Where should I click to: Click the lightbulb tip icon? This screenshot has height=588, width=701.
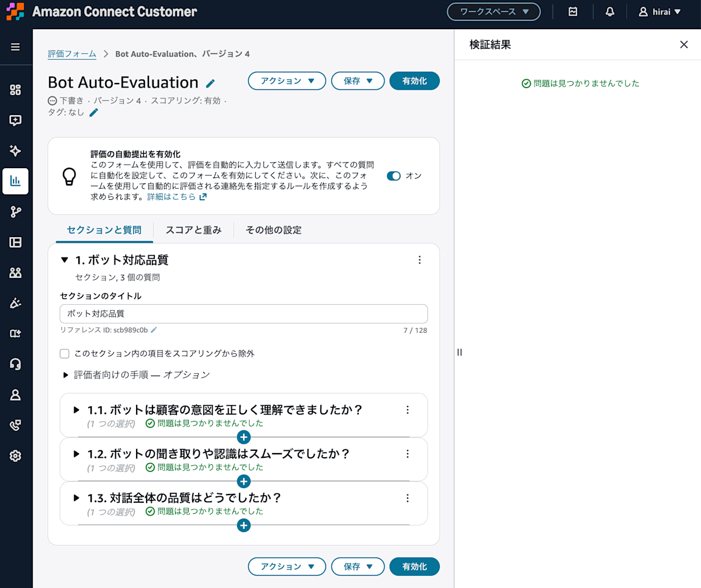(70, 176)
